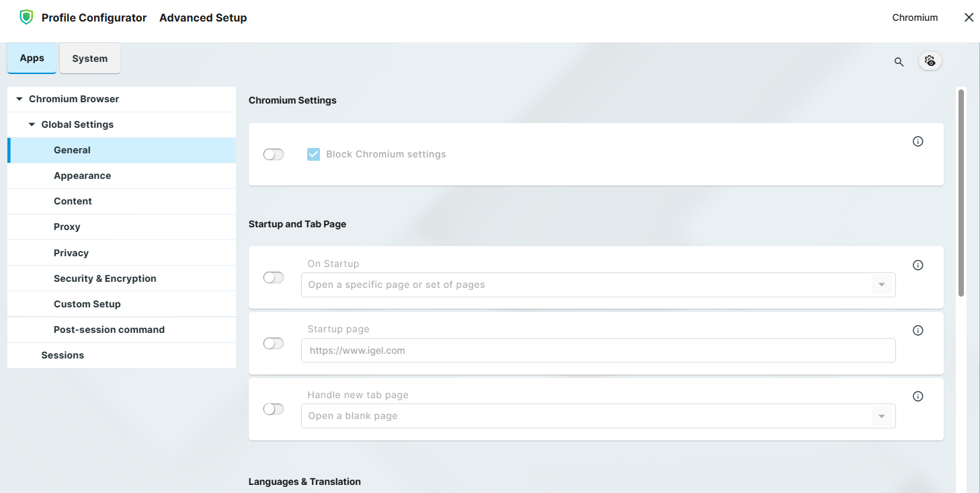The width and height of the screenshot is (980, 493).
Task: Open info icon for Block Chromium settings
Action: 918,141
